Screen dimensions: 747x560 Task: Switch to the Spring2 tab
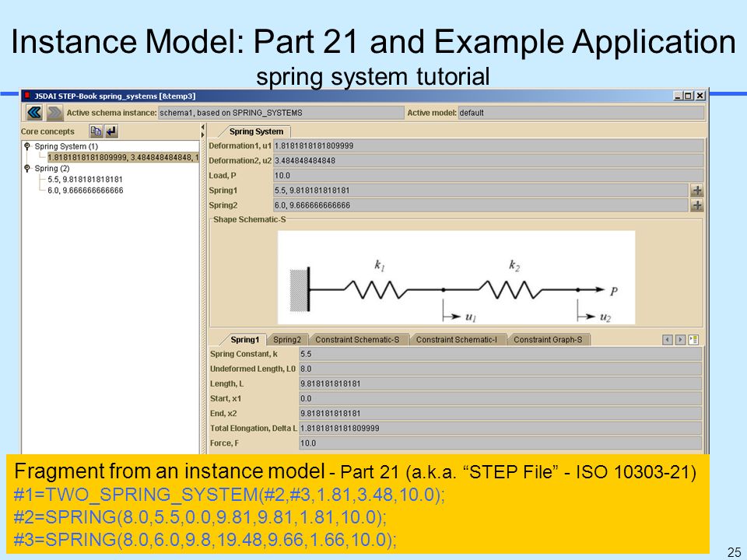(287, 340)
